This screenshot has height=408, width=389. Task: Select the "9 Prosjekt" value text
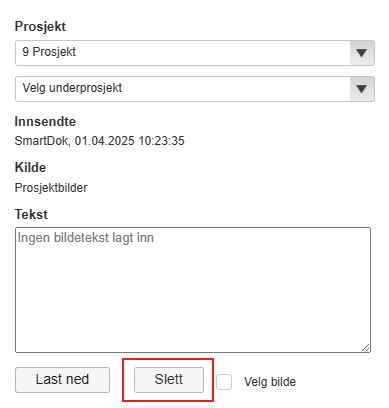click(x=49, y=52)
